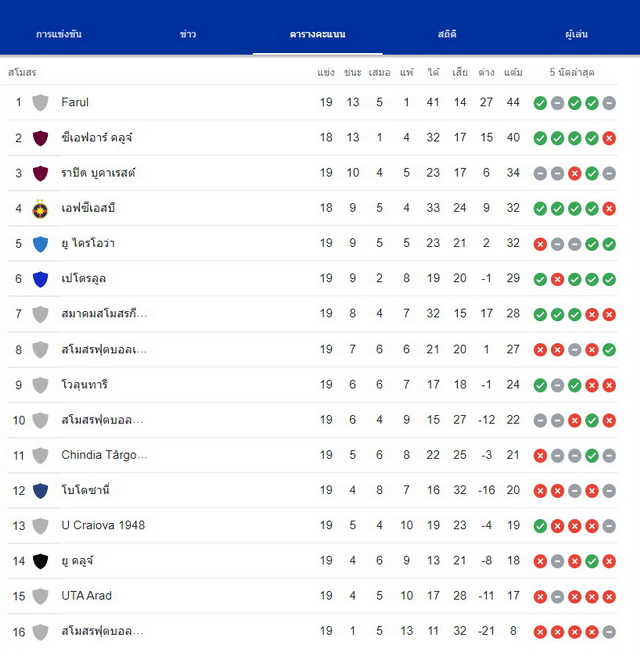
Task: Switch to the การแข่งขัน tab
Action: [x=59, y=34]
